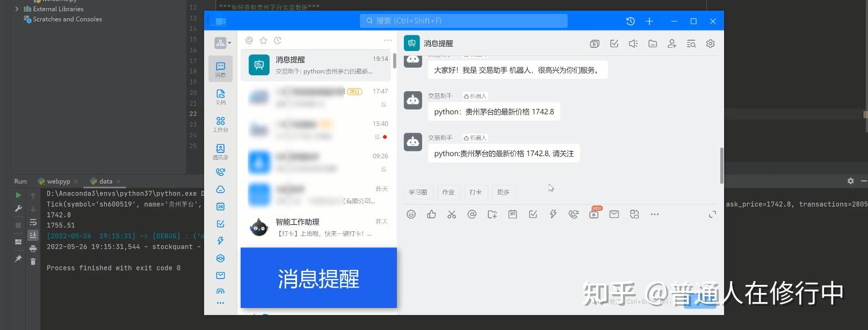Open 通讯录 contacts in sidebar
868x330 pixels.
[x=220, y=152]
